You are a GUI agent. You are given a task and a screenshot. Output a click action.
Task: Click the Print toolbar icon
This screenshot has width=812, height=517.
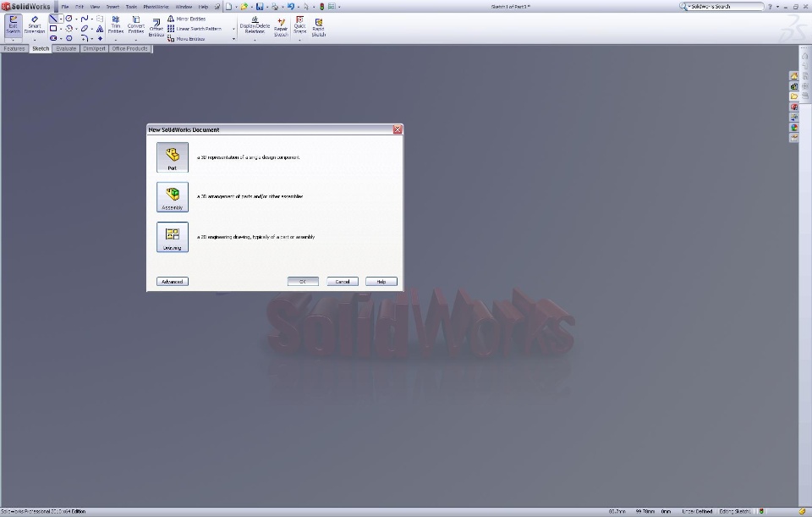point(275,7)
